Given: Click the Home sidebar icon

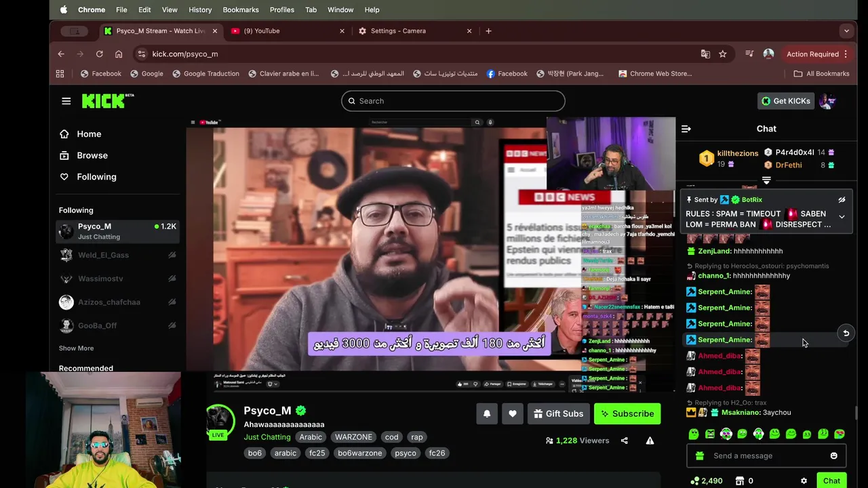Looking at the screenshot, I should coord(64,134).
